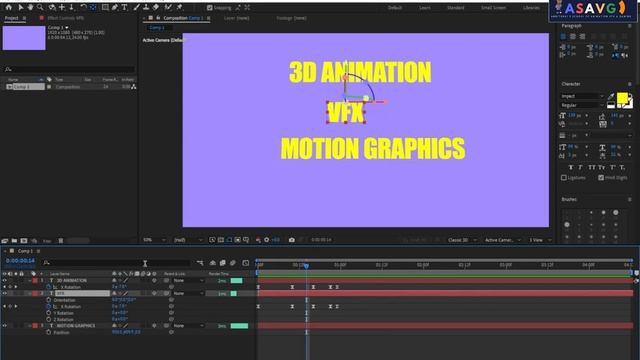The width and height of the screenshot is (640, 360).
Task: Toggle stopwatch for Y Rotation property
Action: pyautogui.click(x=49, y=313)
